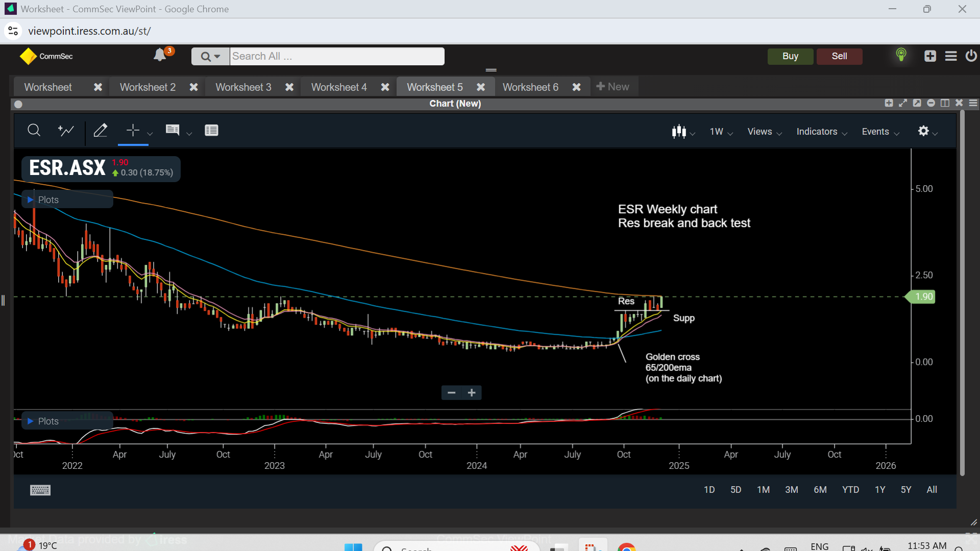Add a New worksheet tab
The image size is (980, 551).
point(613,87)
